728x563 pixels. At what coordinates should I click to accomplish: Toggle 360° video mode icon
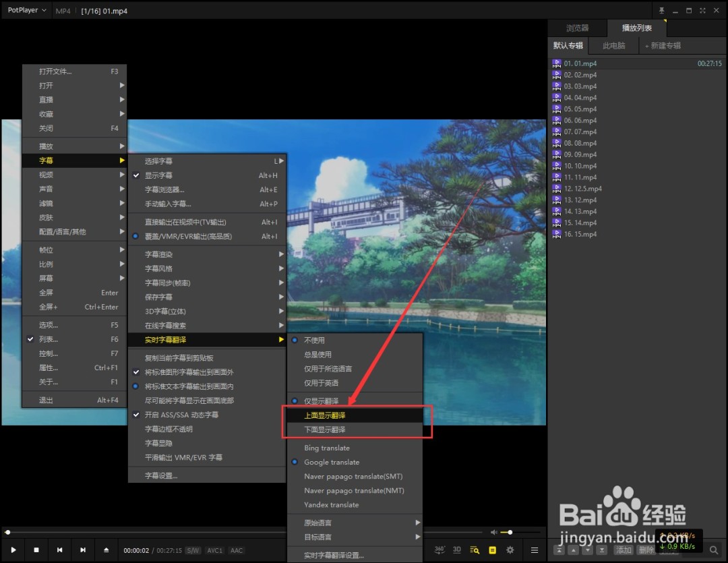coord(439,550)
